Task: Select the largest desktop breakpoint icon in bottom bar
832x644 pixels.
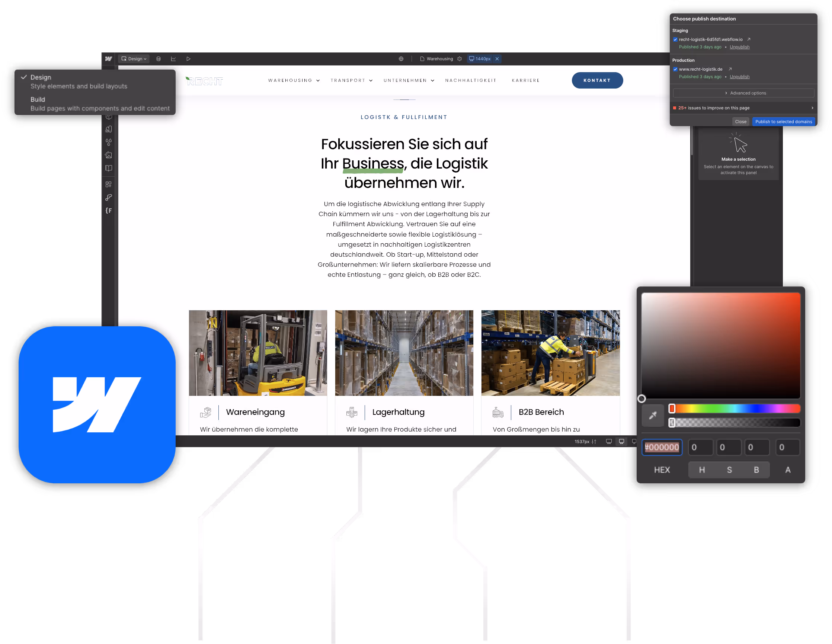Action: (609, 441)
